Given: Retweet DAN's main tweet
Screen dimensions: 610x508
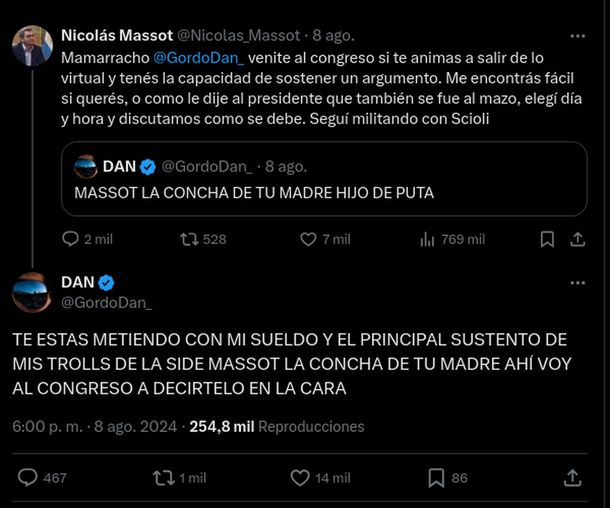Looking at the screenshot, I should pyautogui.click(x=163, y=477).
